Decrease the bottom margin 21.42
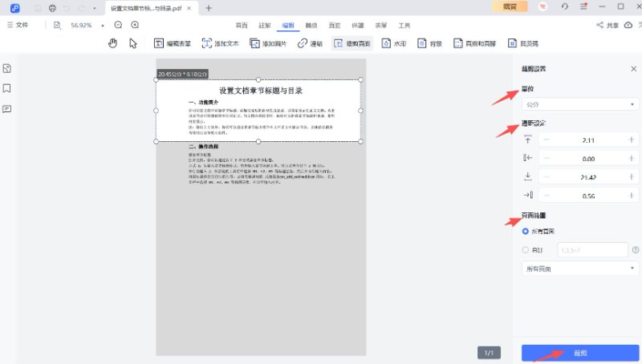 (547, 176)
